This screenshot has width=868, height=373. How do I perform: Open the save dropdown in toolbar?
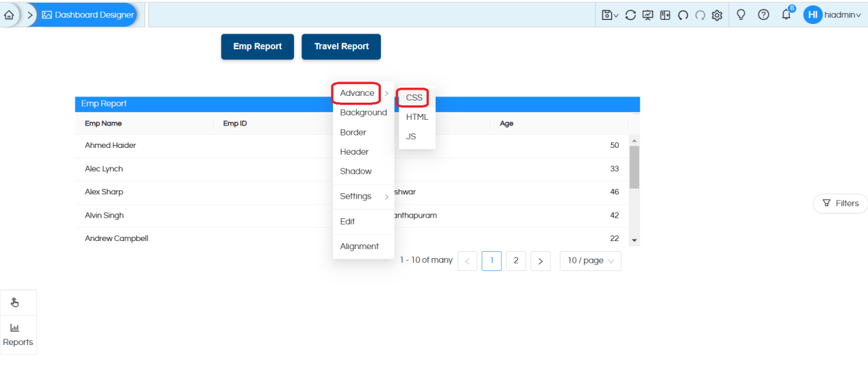(x=610, y=15)
